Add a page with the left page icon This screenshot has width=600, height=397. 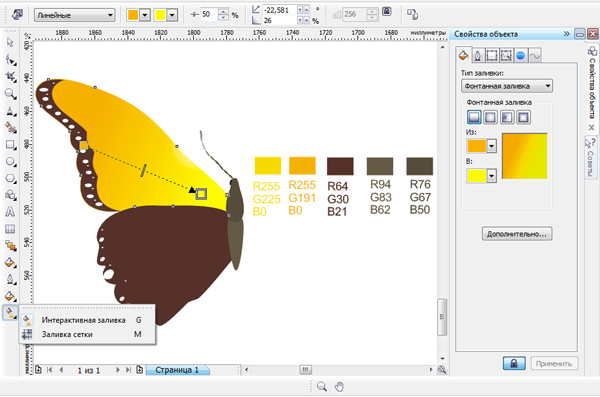(x=38, y=369)
